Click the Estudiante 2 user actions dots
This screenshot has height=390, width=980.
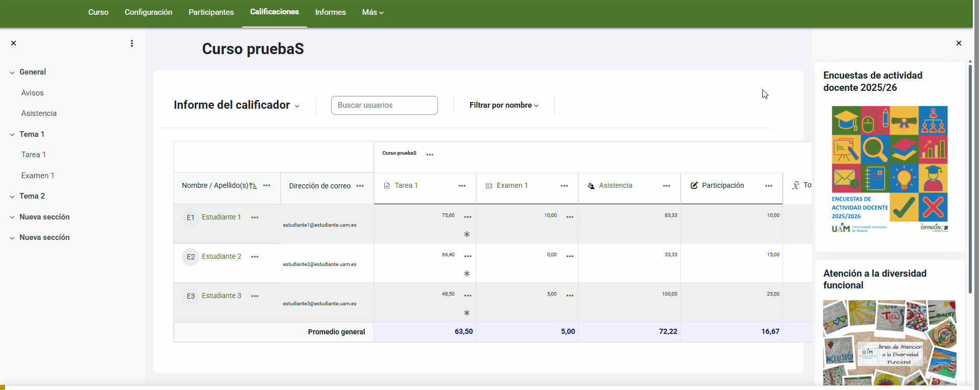coord(254,257)
